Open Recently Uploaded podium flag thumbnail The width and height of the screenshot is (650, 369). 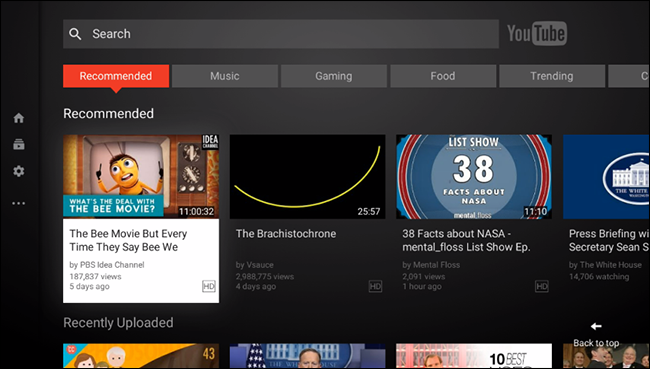[308, 356]
